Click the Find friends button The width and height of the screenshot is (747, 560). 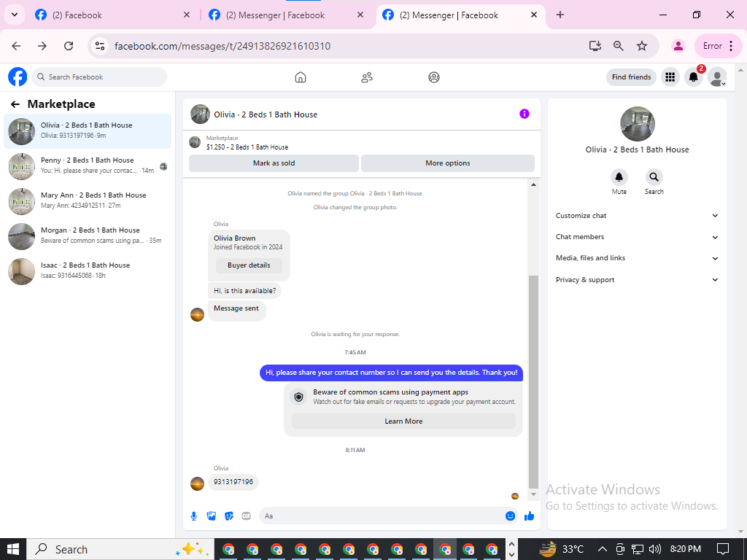tap(631, 77)
